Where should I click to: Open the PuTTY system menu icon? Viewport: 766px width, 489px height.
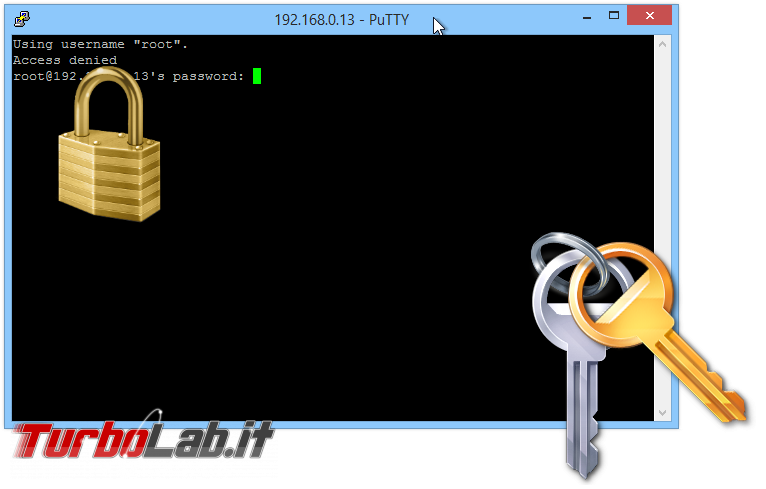click(x=22, y=19)
